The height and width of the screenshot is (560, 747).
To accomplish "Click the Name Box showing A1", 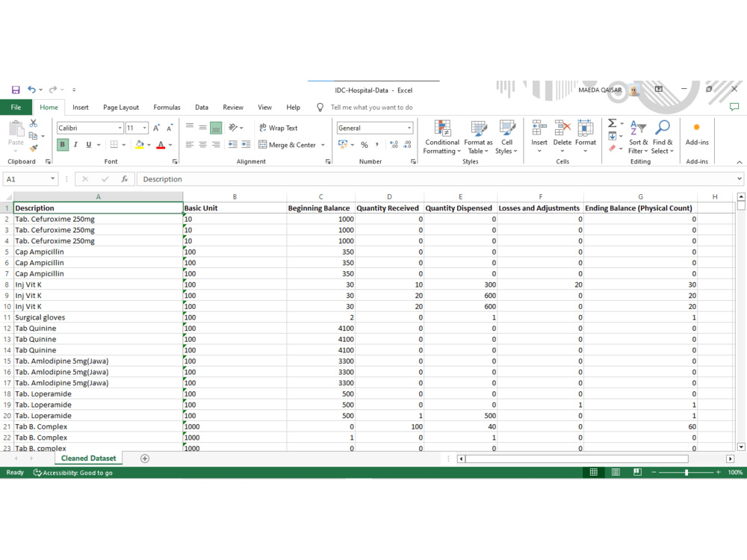I will (x=31, y=179).
